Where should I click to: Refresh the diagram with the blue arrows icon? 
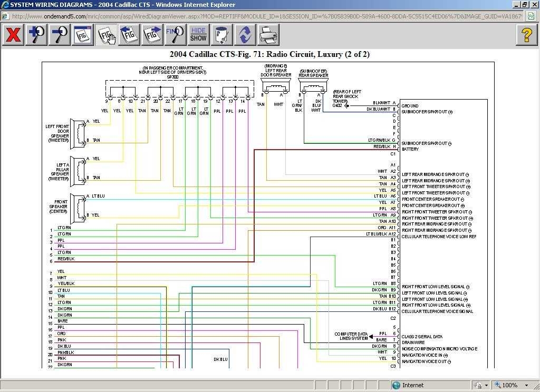(244, 35)
